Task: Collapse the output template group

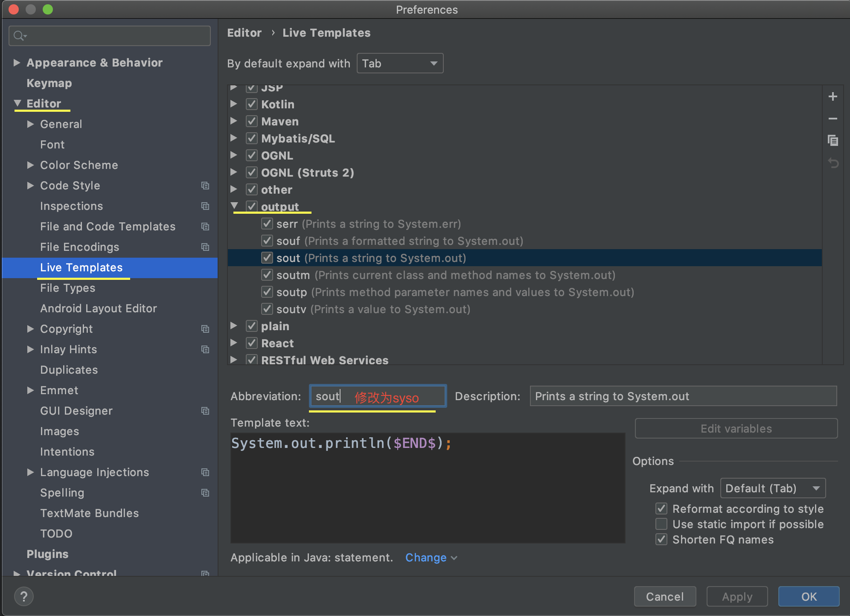Action: 234,206
